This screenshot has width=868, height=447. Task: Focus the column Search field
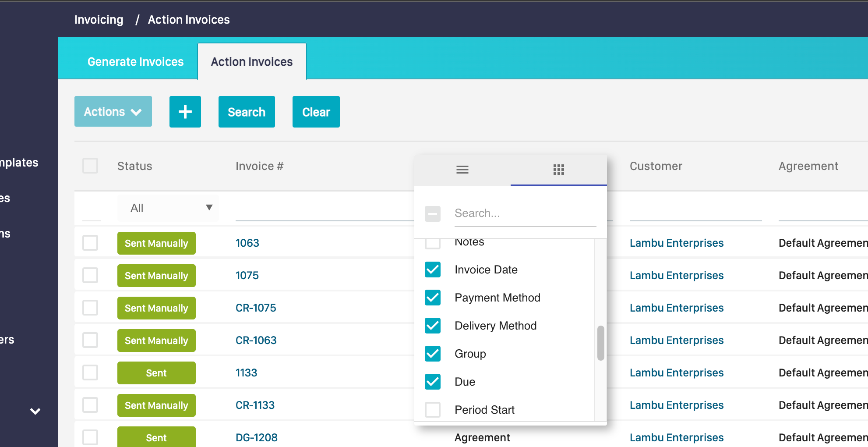[x=525, y=213]
